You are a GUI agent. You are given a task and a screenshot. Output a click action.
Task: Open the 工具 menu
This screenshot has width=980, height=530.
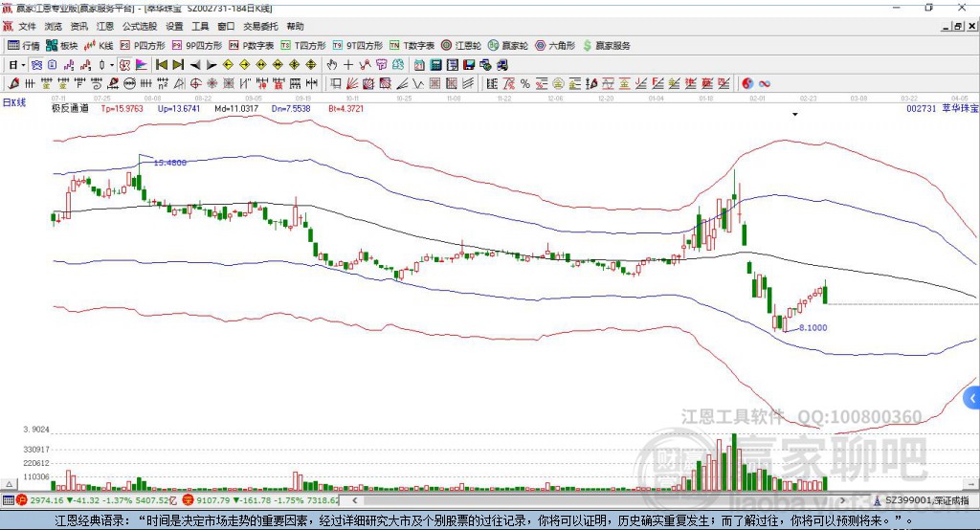point(200,26)
